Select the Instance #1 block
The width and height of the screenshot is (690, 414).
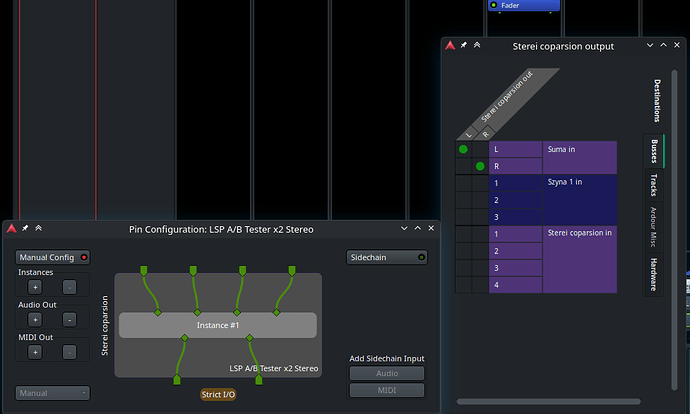coord(218,325)
